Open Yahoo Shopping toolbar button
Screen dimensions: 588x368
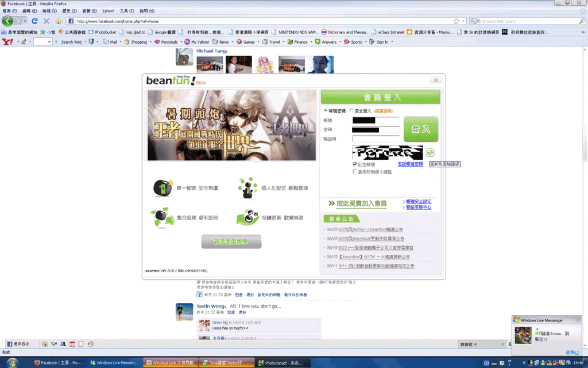136,42
